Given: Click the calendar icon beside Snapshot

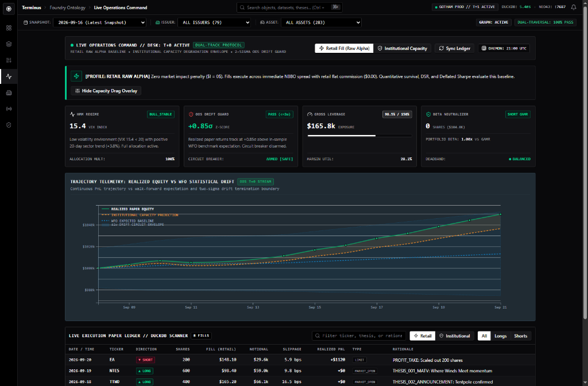Looking at the screenshot, I should coord(25,22).
